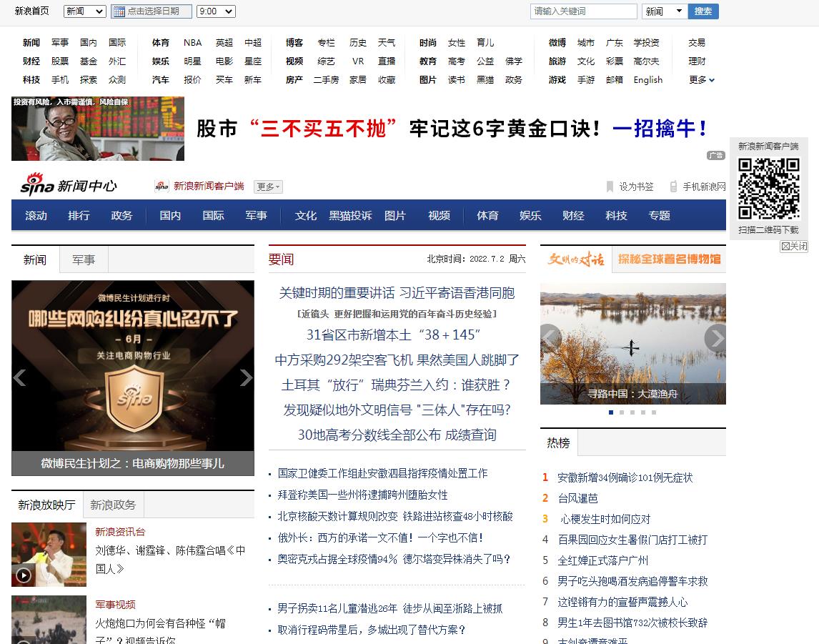Click the keyword search input box

point(583,11)
